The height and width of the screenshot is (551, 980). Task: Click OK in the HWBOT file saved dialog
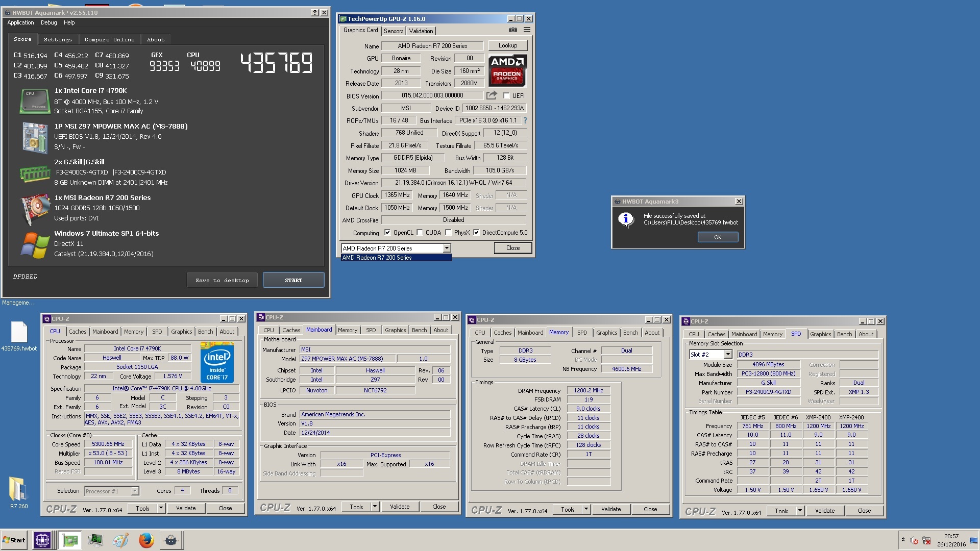718,237
